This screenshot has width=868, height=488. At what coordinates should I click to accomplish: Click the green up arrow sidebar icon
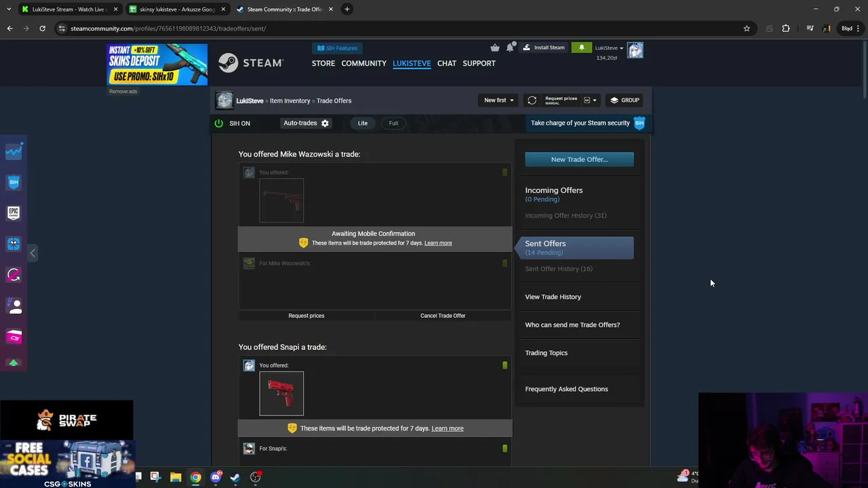pos(14,363)
